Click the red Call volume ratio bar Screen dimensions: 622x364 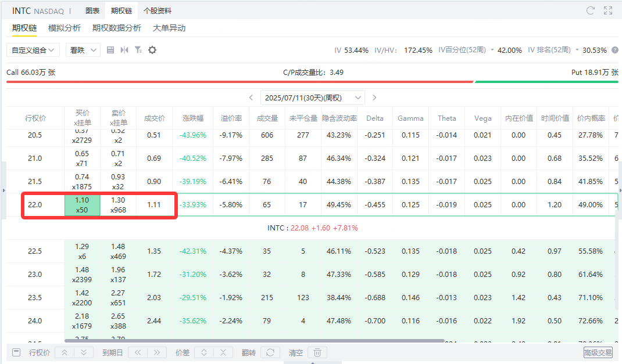click(x=240, y=82)
